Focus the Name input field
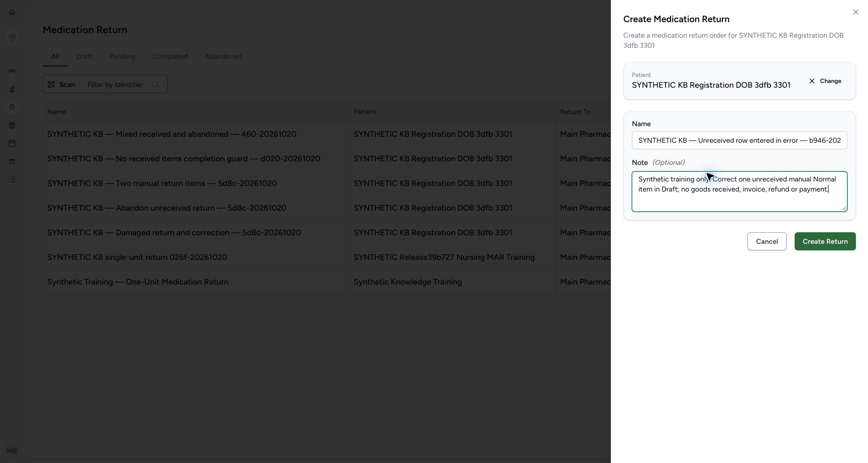Viewport: 868px width, 463px height. pyautogui.click(x=739, y=140)
